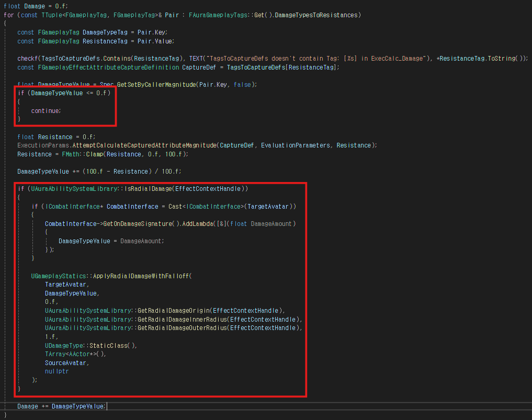Click the Clamp function name
The height and width of the screenshot is (420, 532).
[x=94, y=154]
